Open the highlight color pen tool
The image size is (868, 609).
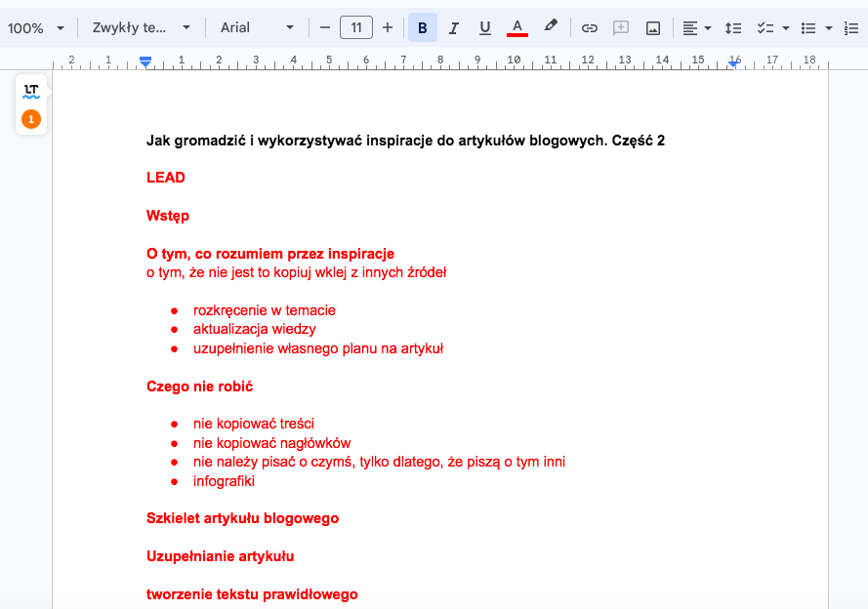point(550,26)
